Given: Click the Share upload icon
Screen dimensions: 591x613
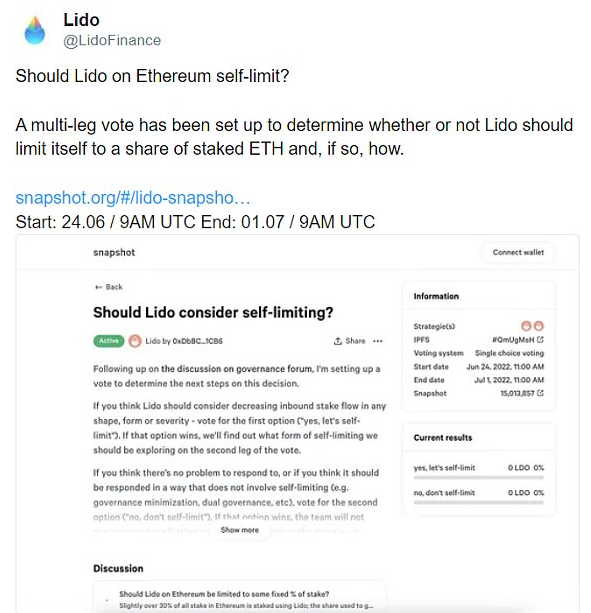Looking at the screenshot, I should coord(338,341).
